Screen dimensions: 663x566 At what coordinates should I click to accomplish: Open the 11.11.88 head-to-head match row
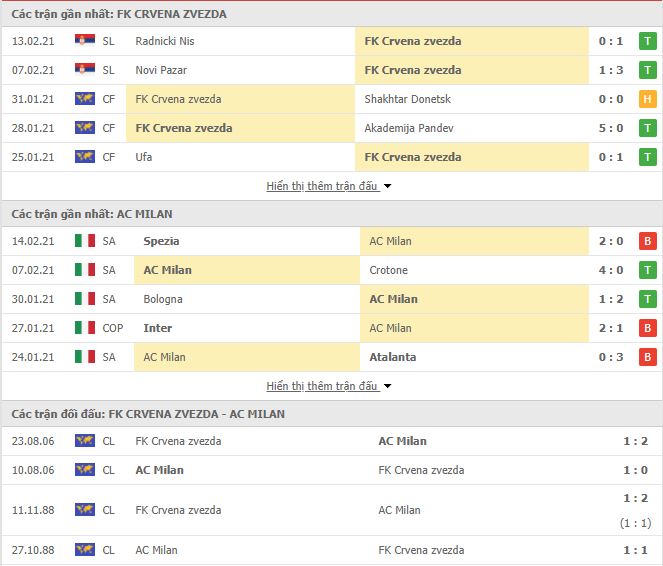(x=332, y=510)
